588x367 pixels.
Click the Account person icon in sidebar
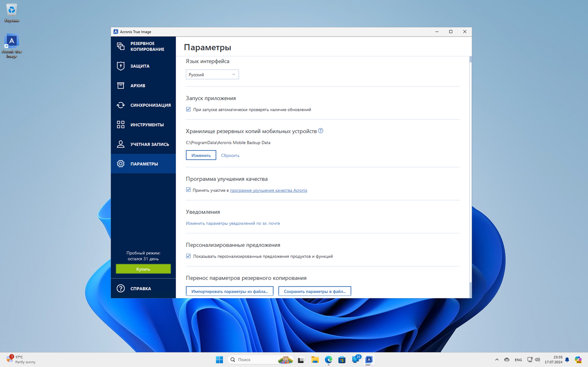120,144
